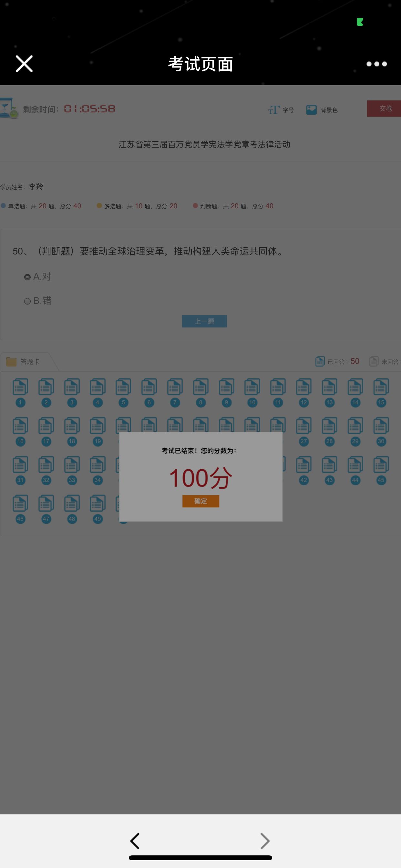Select answer A.对 radio button
401x868 pixels.
(x=27, y=277)
